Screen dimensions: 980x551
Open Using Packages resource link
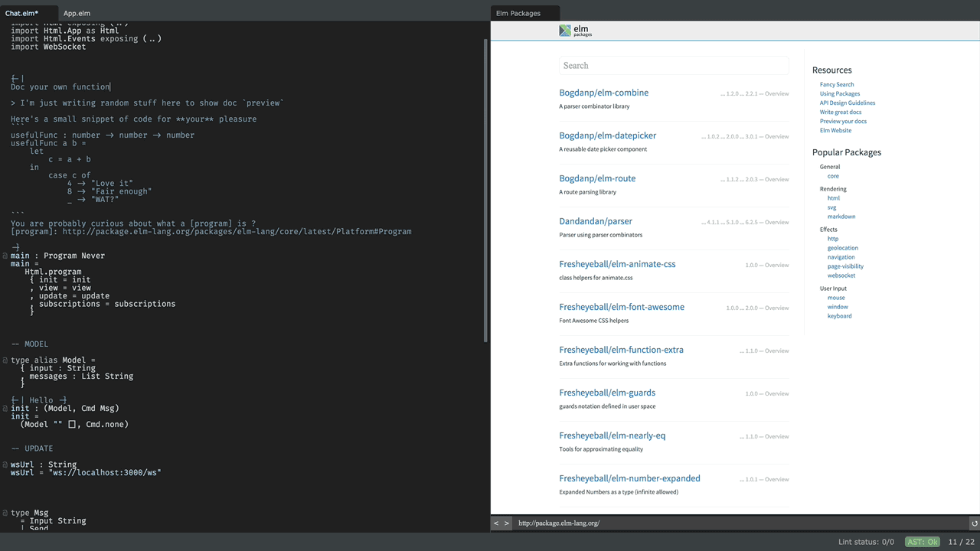[x=840, y=94]
